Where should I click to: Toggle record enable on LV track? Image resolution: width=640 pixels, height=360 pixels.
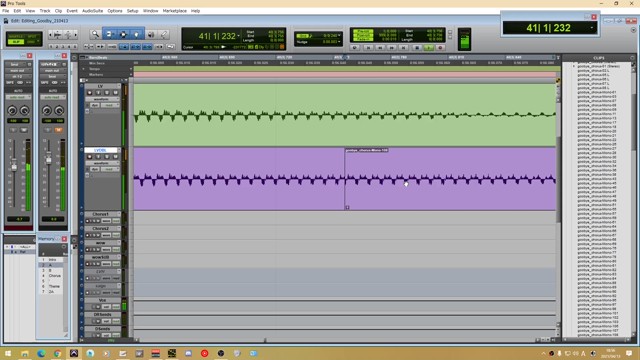point(89,93)
